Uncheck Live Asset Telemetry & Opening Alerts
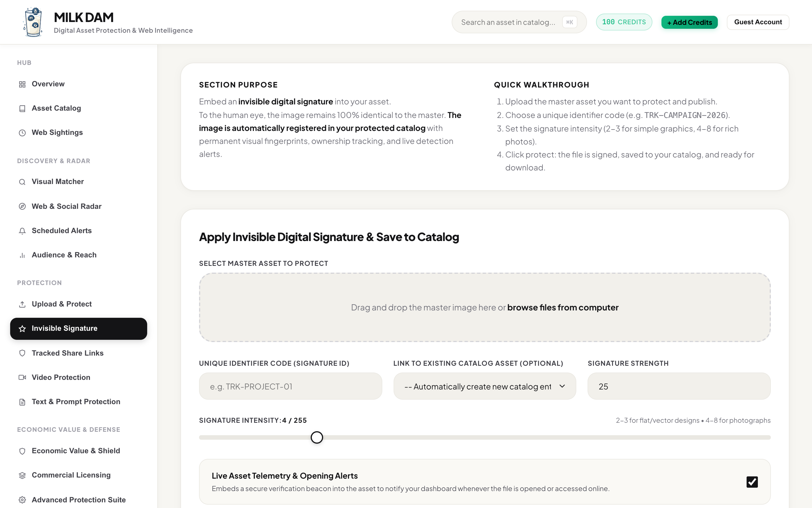Screen dimensions: 812x508 click(752, 482)
